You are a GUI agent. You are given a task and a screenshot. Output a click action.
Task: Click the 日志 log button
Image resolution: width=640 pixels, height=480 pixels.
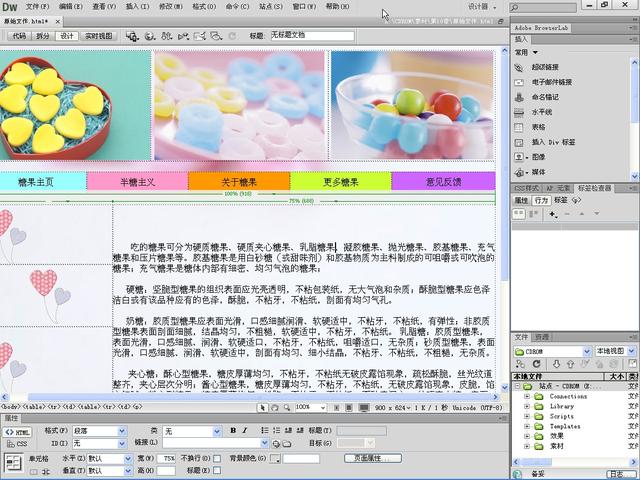click(x=621, y=474)
